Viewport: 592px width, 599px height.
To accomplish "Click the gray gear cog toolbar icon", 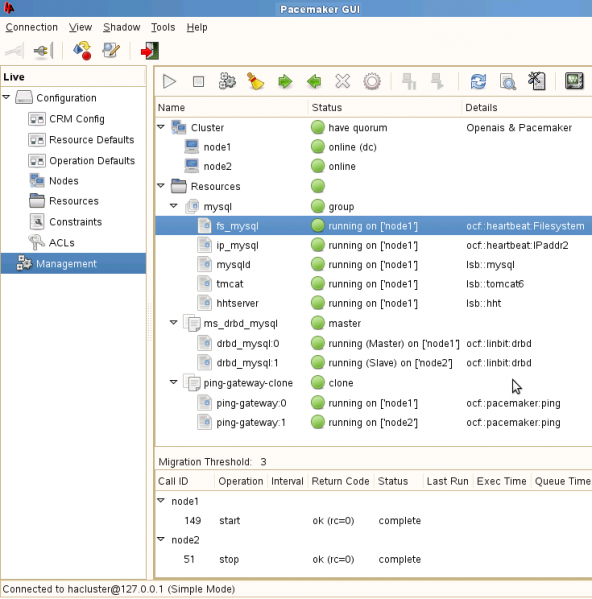I will click(372, 81).
